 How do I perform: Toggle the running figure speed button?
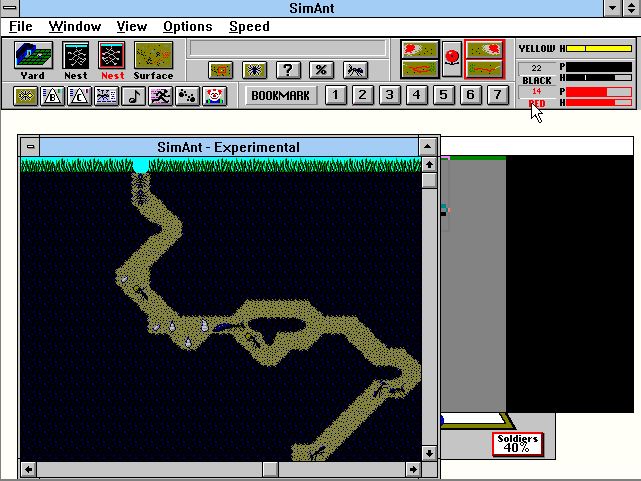tap(160, 96)
